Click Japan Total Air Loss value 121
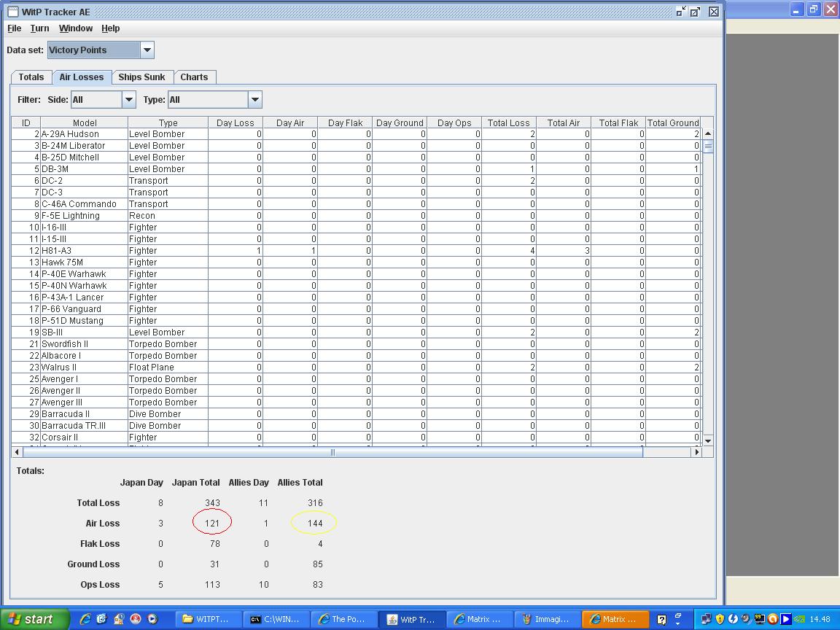The width and height of the screenshot is (840, 630). pyautogui.click(x=212, y=524)
